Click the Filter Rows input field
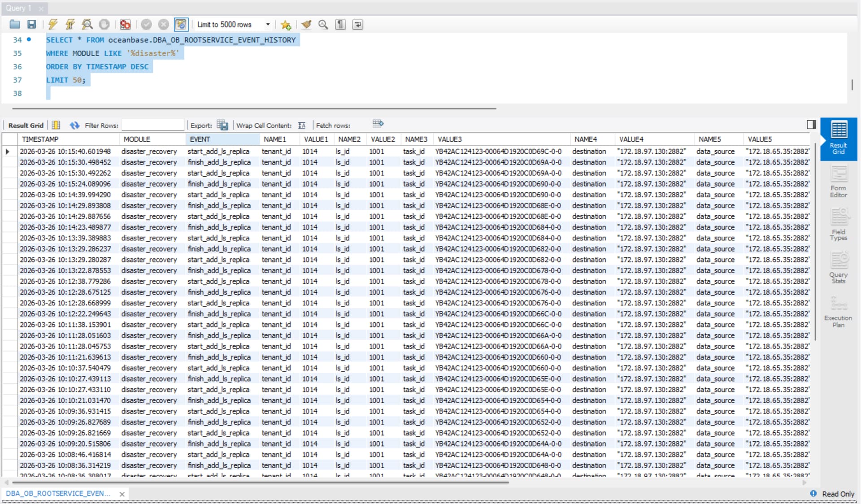861x504 pixels. [152, 126]
